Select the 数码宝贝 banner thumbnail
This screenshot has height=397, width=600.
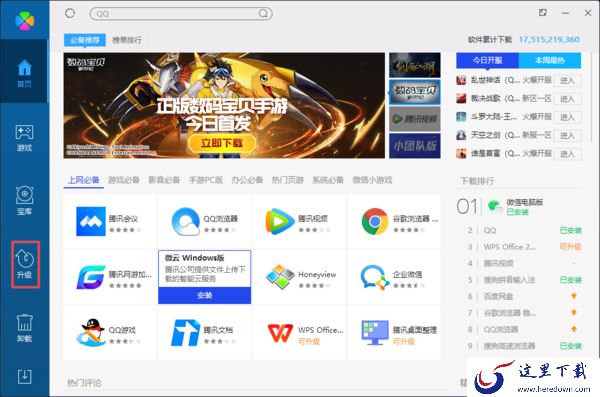click(x=415, y=92)
